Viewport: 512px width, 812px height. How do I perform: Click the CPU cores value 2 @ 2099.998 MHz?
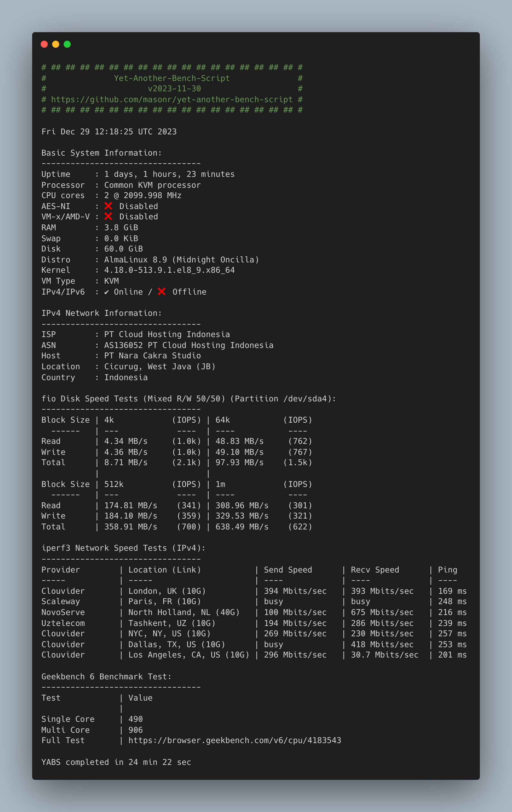(143, 195)
